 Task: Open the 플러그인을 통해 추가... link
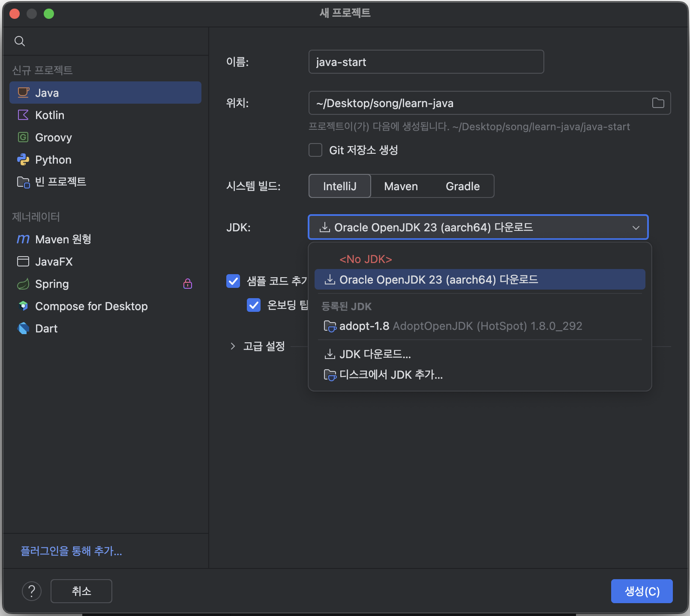pyautogui.click(x=72, y=551)
